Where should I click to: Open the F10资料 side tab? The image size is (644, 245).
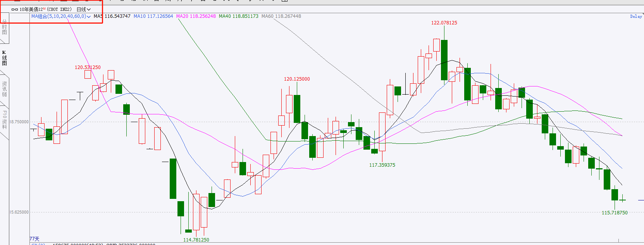pos(4,119)
